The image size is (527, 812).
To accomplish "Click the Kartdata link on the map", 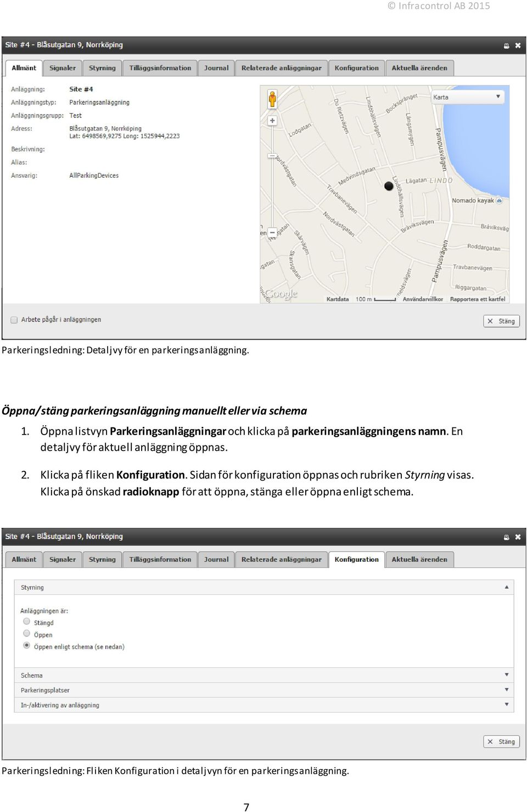I will pos(338,299).
